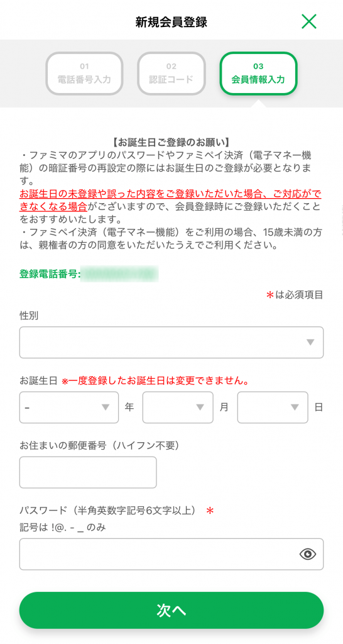
Task: Open the 性別 gender dropdown
Action: (171, 343)
